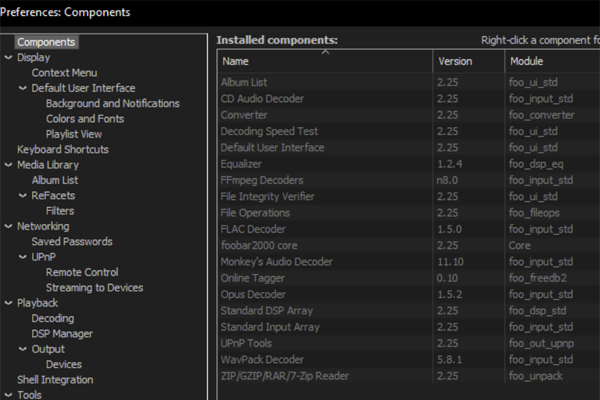Sort components by Name column header
600x400 pixels.
pos(325,61)
